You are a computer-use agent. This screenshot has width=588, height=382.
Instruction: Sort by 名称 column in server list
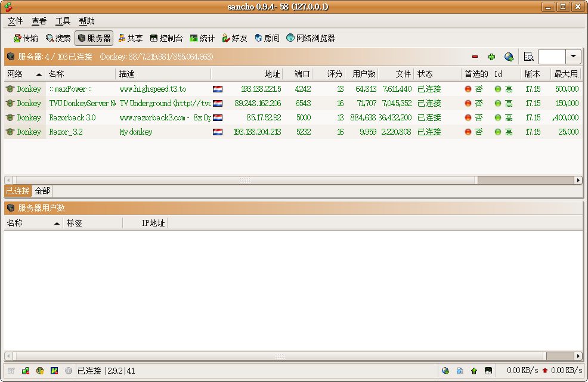81,74
